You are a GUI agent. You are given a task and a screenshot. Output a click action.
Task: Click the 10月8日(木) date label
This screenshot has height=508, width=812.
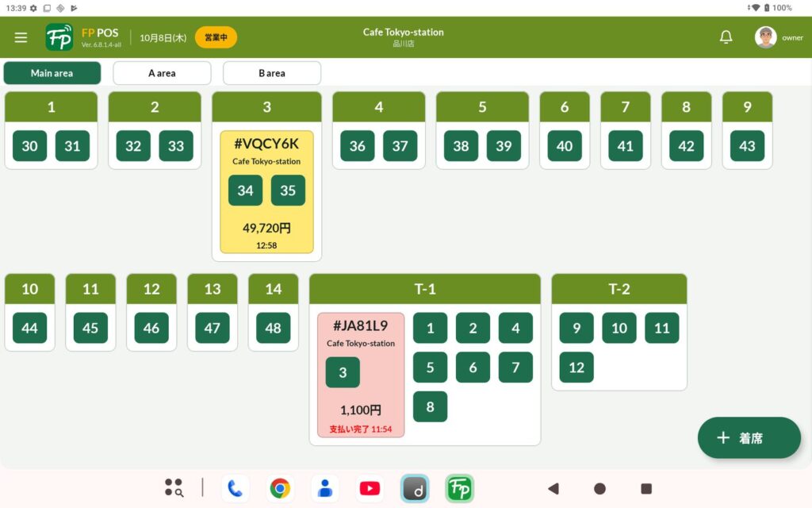pos(163,38)
